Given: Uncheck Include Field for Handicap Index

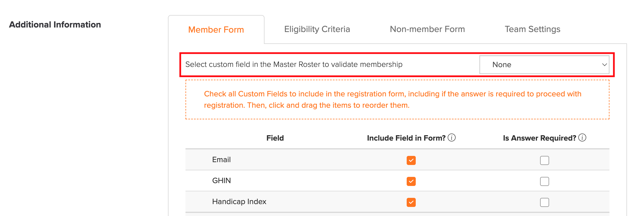Looking at the screenshot, I should click(411, 202).
